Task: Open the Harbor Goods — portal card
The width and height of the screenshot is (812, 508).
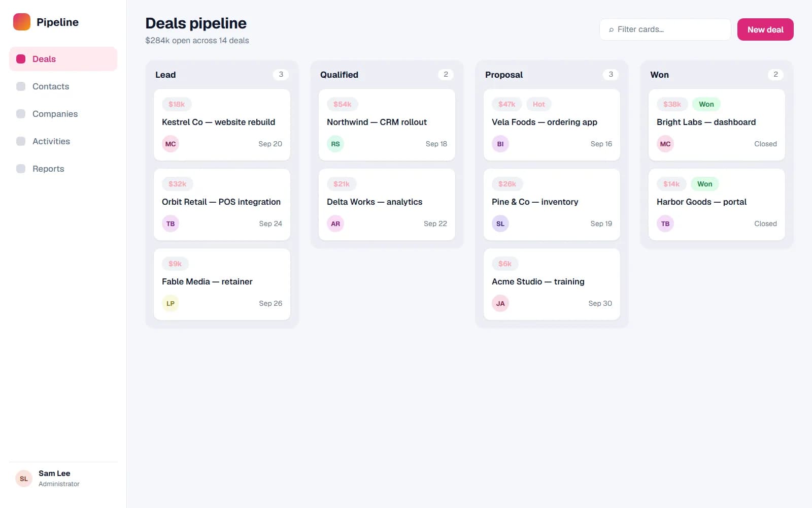Action: click(x=717, y=205)
